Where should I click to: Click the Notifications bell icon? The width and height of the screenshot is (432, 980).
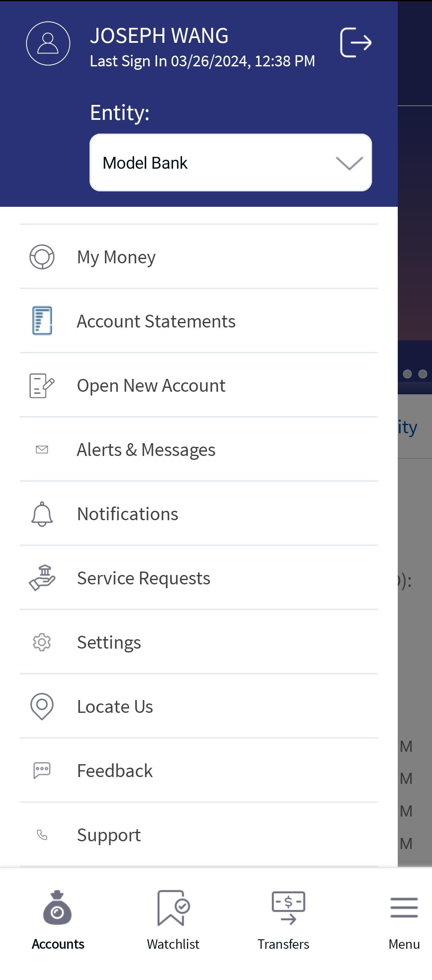pyautogui.click(x=42, y=514)
